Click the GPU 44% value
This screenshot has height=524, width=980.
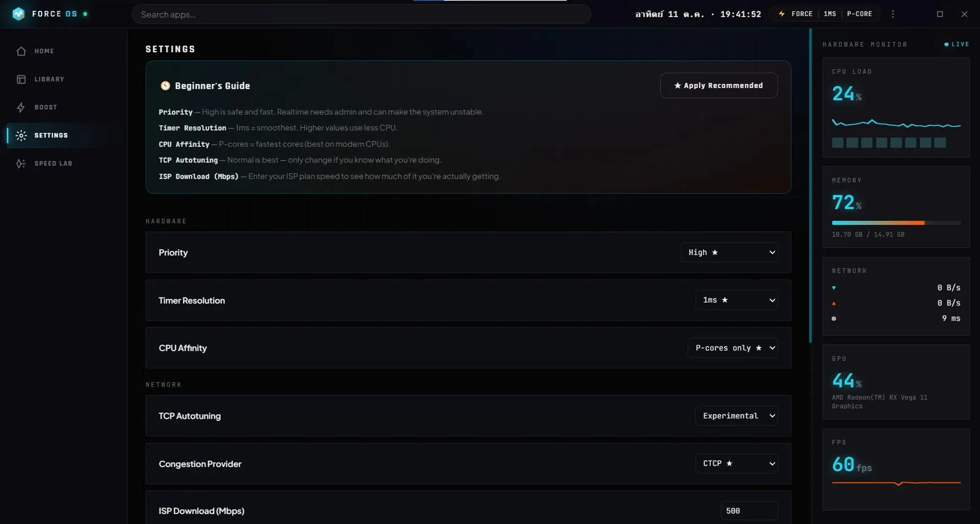pos(847,380)
